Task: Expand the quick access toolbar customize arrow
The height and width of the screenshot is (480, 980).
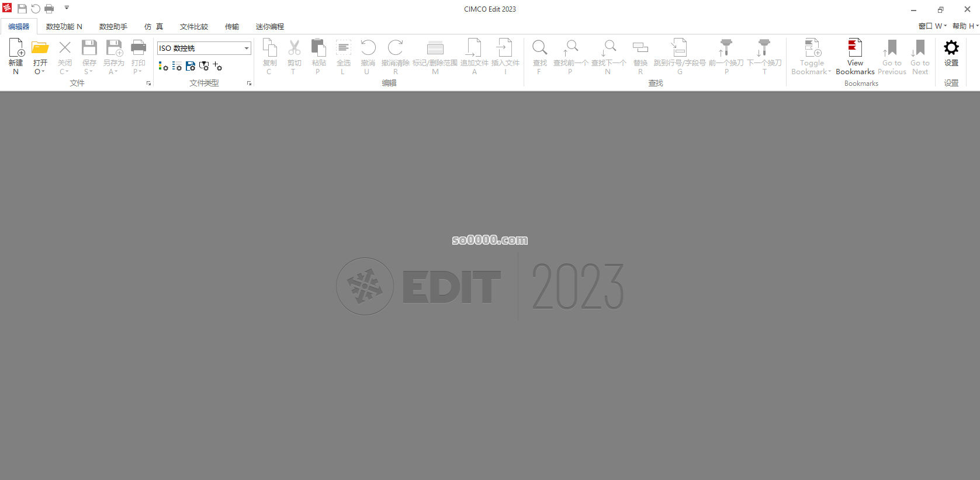Action: (67, 8)
